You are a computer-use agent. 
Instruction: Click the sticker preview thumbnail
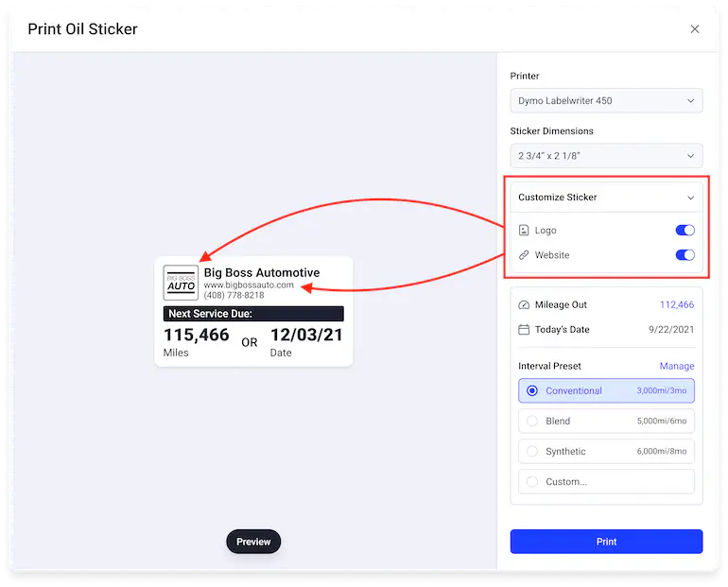[253, 312]
